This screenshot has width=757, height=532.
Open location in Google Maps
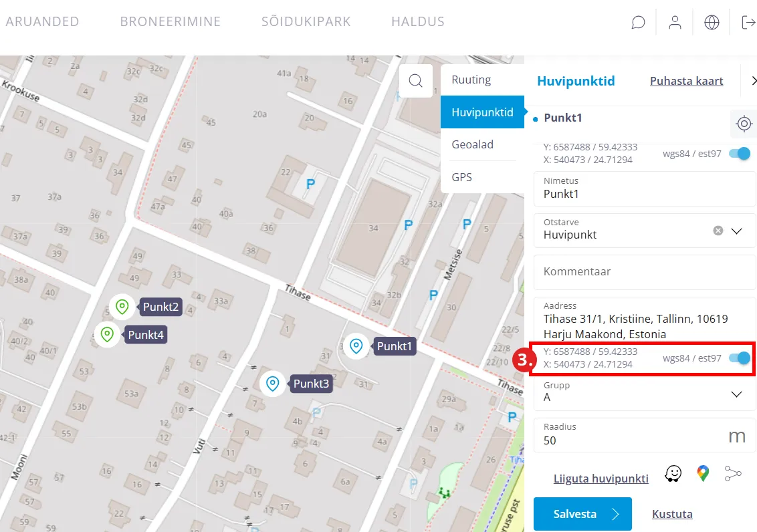click(702, 474)
